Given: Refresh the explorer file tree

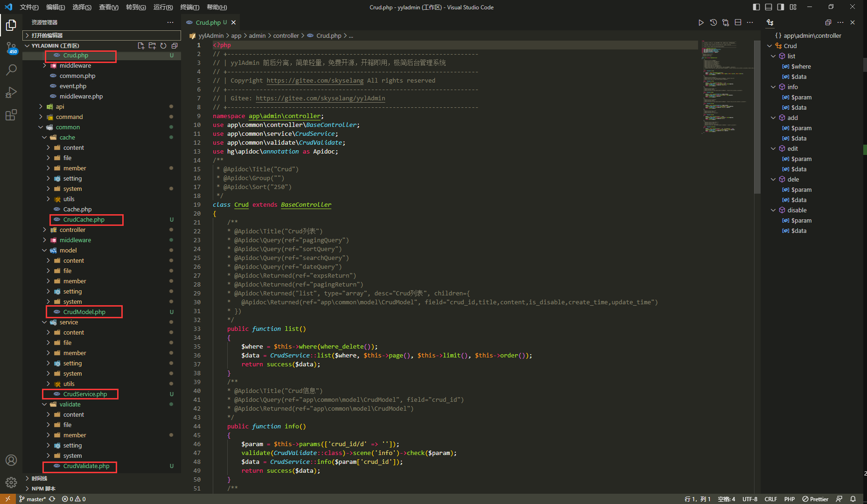Looking at the screenshot, I should 163,46.
